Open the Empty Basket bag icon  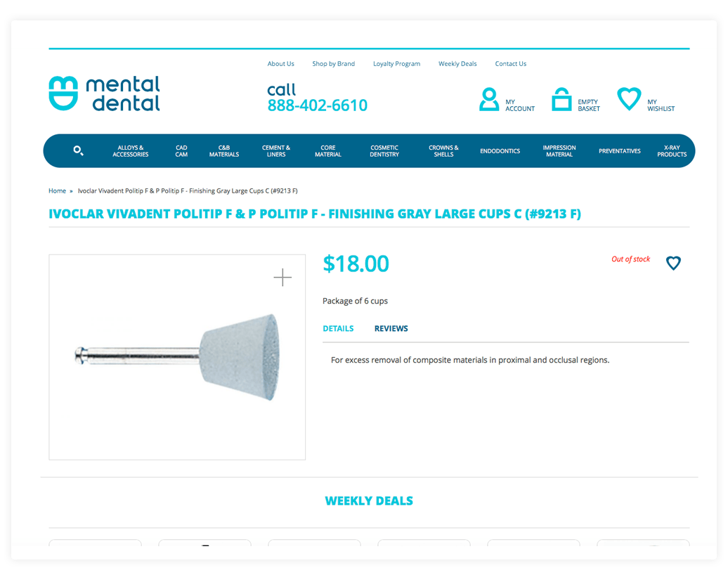pos(561,99)
